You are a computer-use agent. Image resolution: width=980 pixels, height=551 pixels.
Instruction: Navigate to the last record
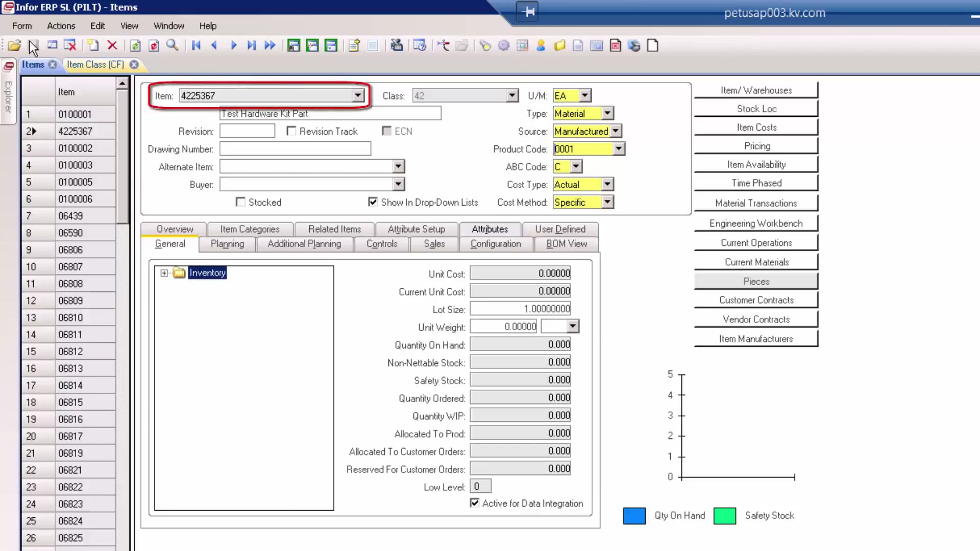pos(251,45)
